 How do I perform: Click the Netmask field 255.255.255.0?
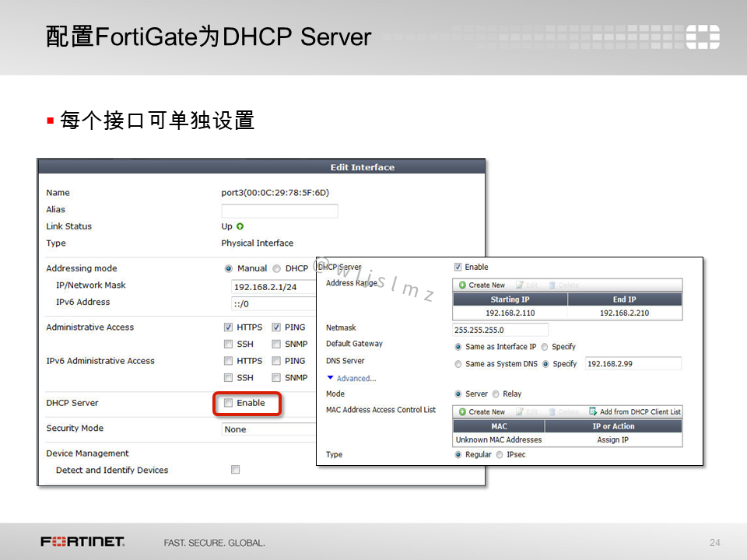(x=500, y=330)
